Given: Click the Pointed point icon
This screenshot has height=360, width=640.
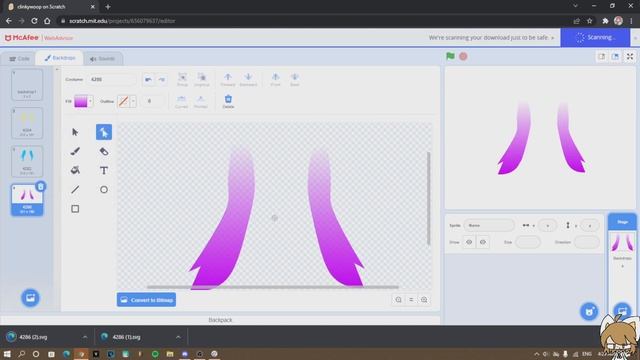Looking at the screenshot, I should tap(201, 102).
